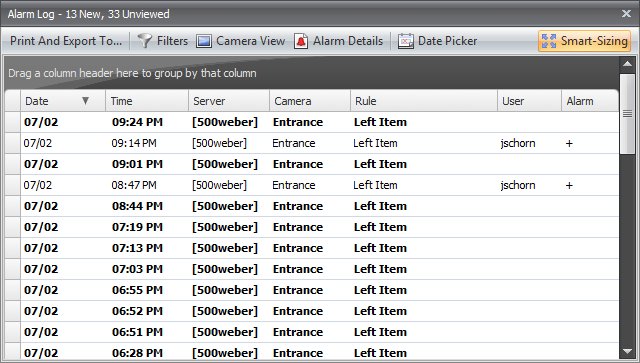Select the 06:52 PM alarm time
This screenshot has height=363, width=640.
pos(137,311)
